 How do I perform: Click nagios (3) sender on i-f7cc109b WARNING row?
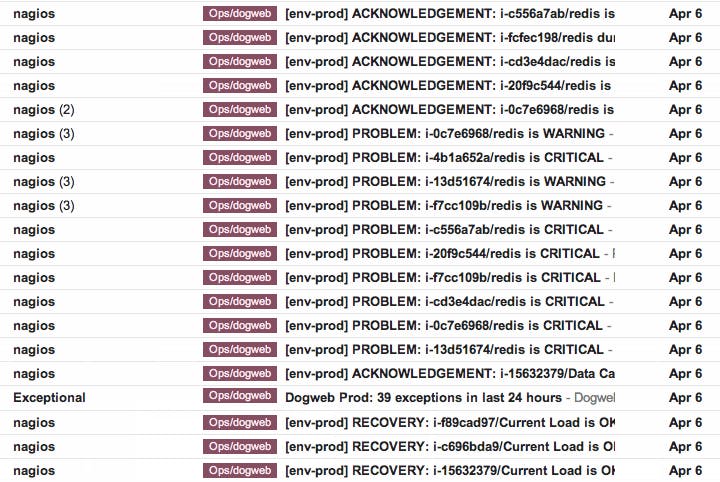click(44, 206)
